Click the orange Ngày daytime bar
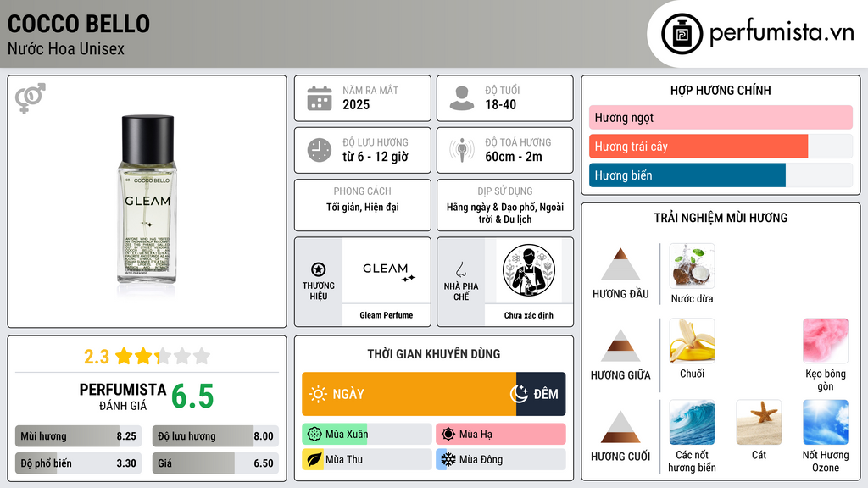 click(x=409, y=394)
